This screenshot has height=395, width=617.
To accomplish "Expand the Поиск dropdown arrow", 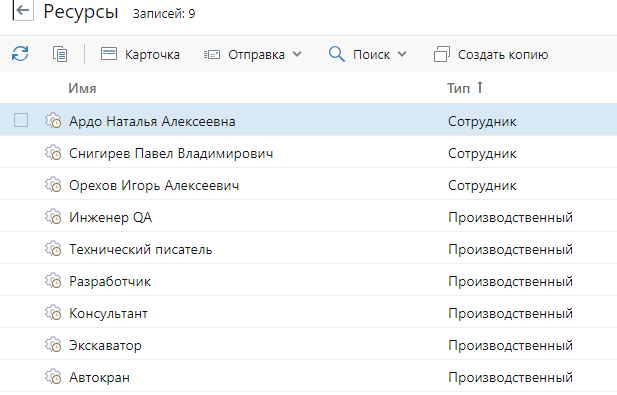I will click(x=402, y=54).
